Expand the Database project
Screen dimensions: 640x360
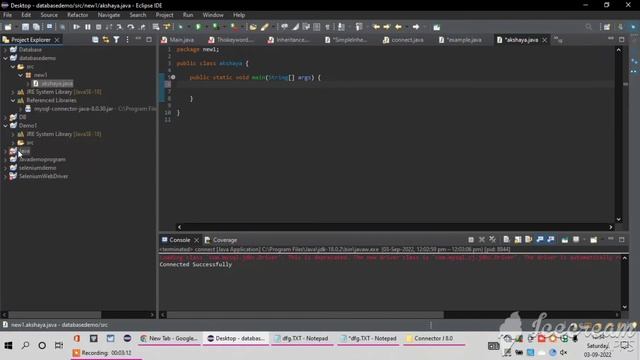[5, 49]
